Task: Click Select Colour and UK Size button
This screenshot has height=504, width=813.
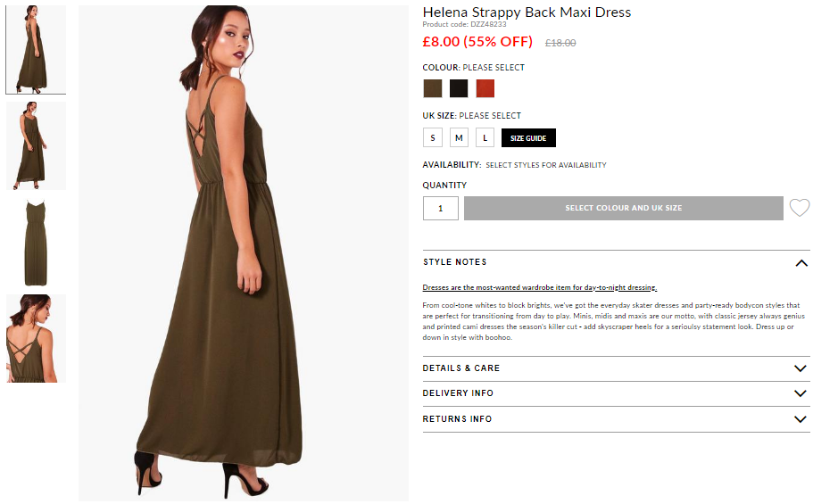Action: 623,208
